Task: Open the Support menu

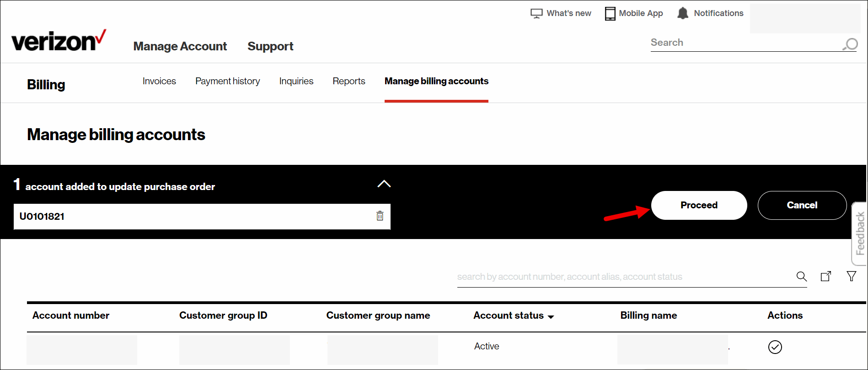Action: click(270, 46)
